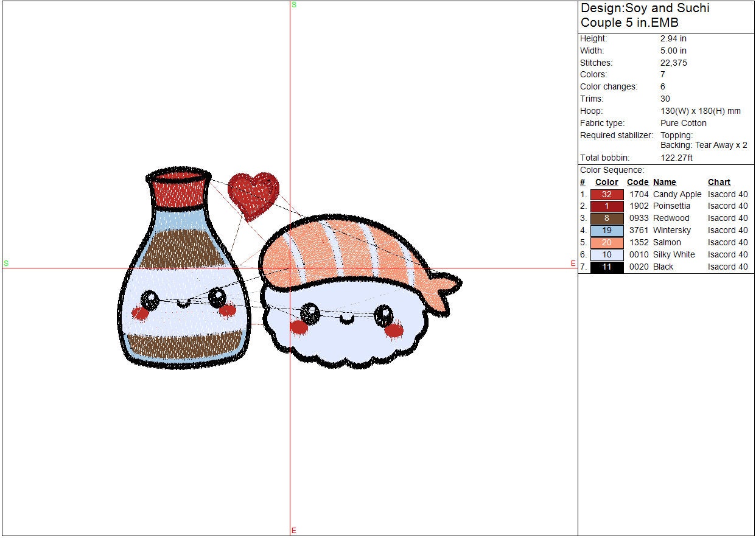Viewport: 756px width, 538px height.
Task: Choose the Wintersky blue swatch
Action: pyautogui.click(x=606, y=231)
